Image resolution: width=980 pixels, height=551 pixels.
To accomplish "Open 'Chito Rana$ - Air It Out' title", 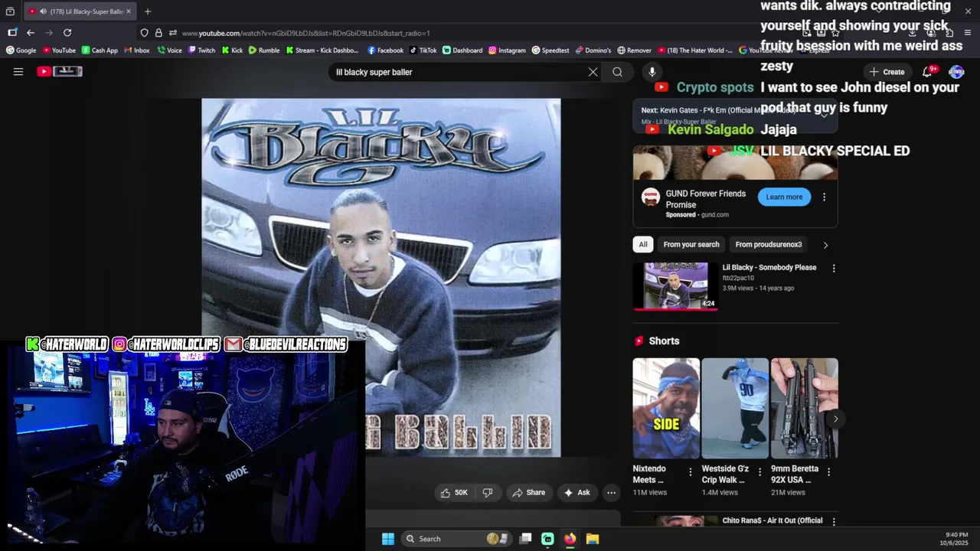I will click(x=773, y=520).
